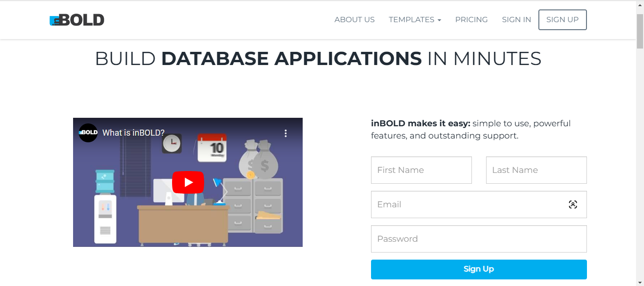644x286 pixels.
Task: Click the inBOLD channel avatar on video
Action: pos(88,133)
